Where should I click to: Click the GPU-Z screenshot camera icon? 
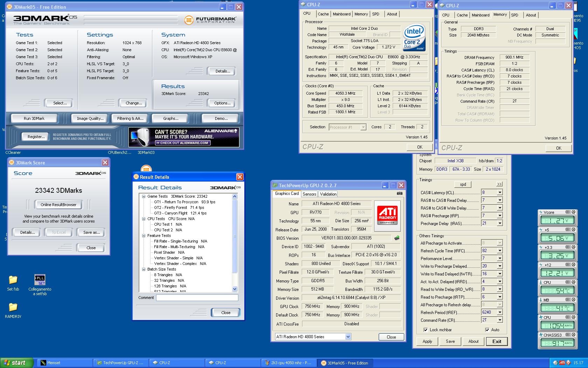tap(399, 193)
